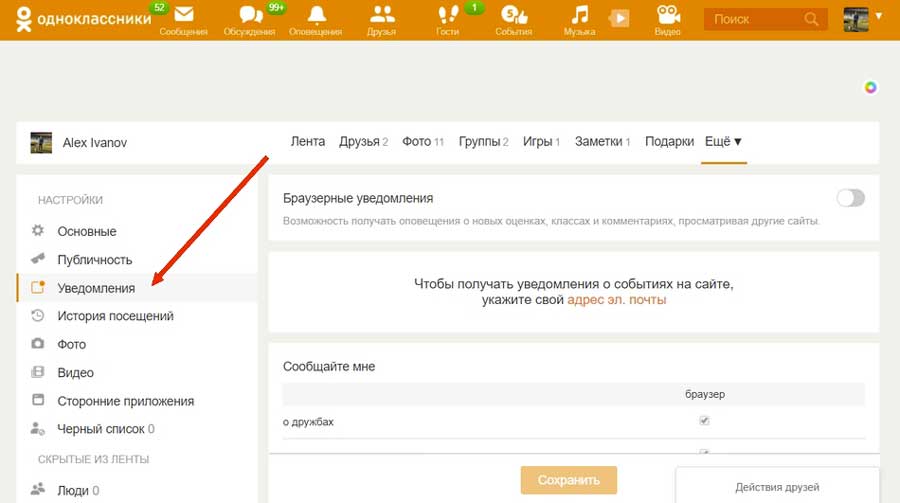Switch to Друзья 2 tab
Viewport: 900px width, 503px height.
363,141
